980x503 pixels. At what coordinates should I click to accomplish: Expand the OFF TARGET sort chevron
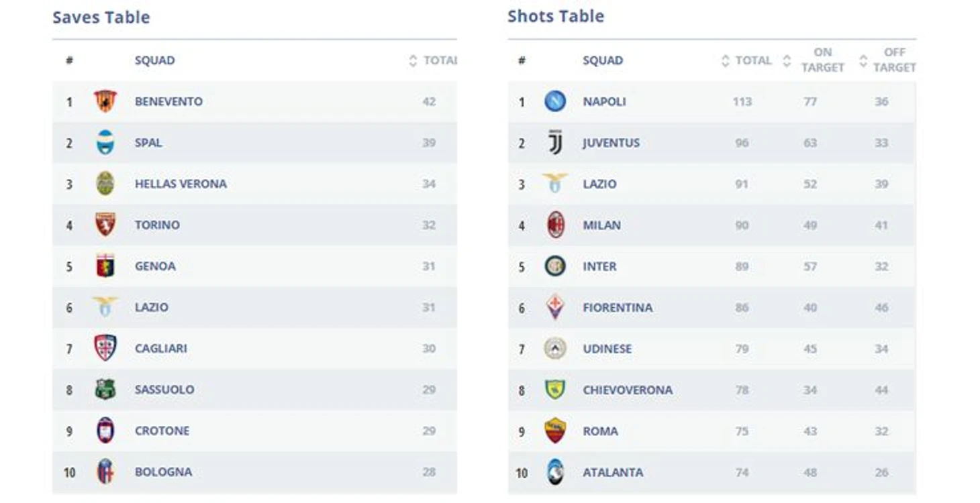coord(862,60)
